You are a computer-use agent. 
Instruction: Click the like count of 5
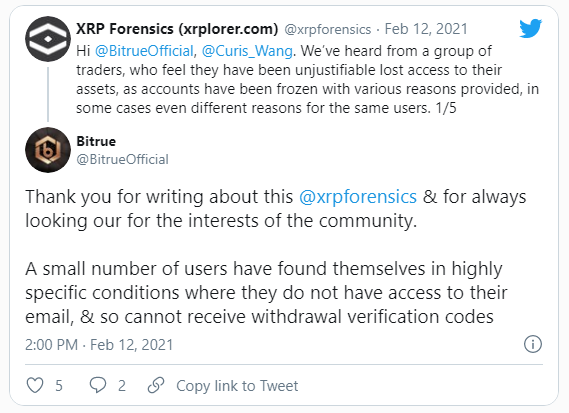click(59, 386)
